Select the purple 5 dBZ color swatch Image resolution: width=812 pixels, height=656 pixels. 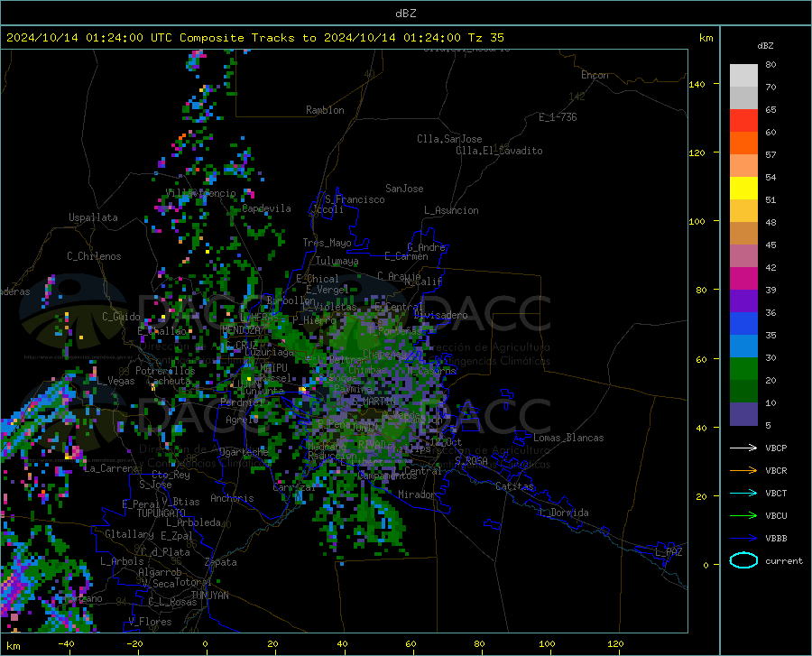[743, 414]
